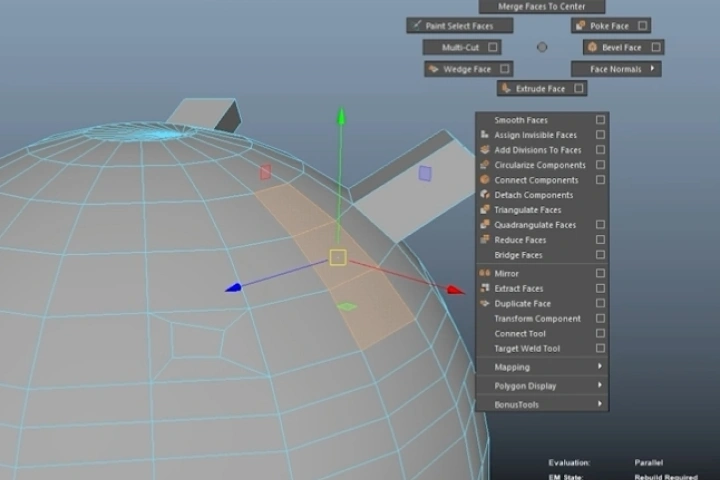The width and height of the screenshot is (720, 480).
Task: Click the Evaluation Parallel status text
Action: pos(648,462)
